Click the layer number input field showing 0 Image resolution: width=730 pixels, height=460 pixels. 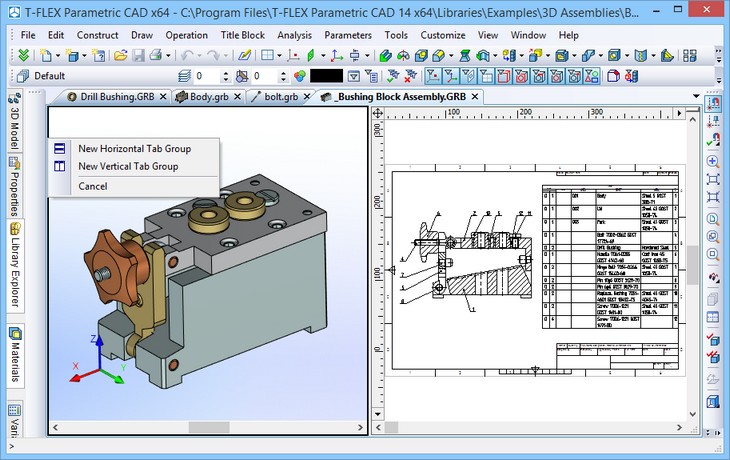(x=207, y=76)
